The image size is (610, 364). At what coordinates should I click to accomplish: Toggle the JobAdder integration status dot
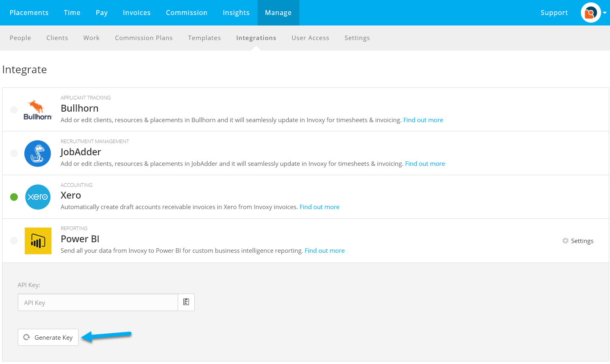(14, 153)
